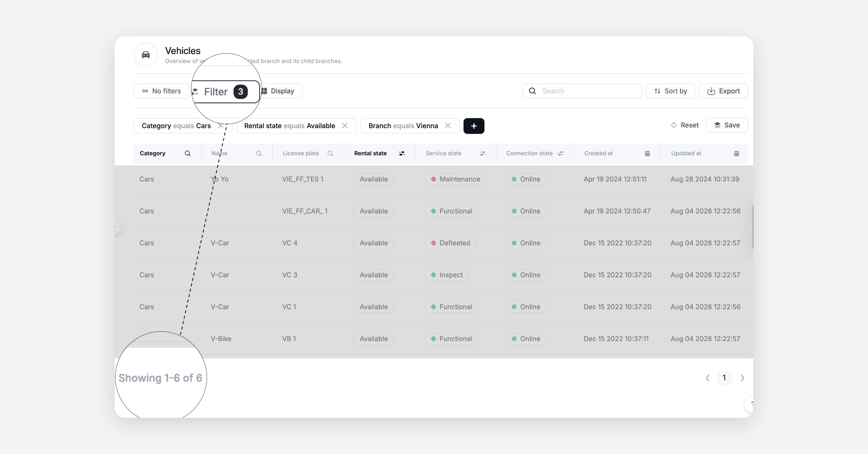Remove the Branch equals Vienna filter
The height and width of the screenshot is (454, 868).
[448, 126]
